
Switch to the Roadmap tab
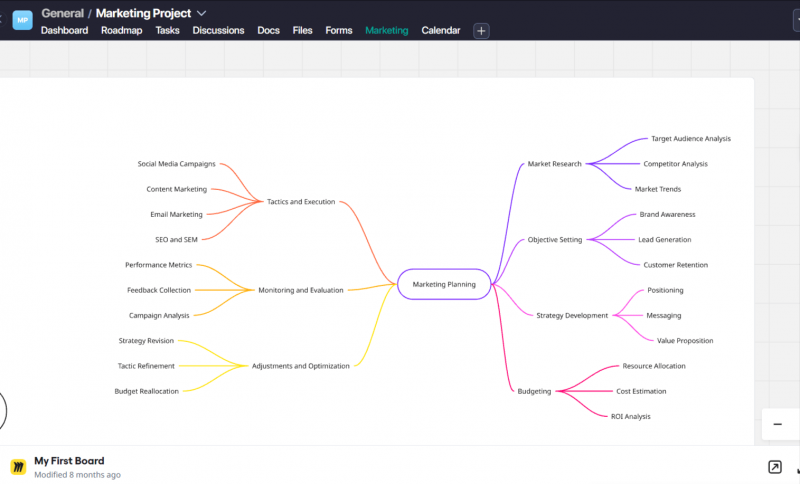[121, 31]
